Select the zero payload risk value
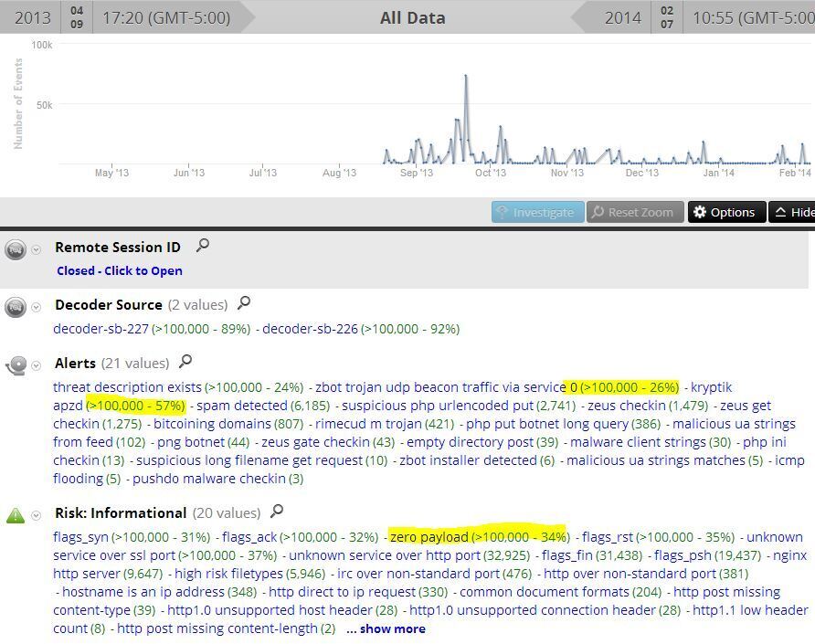This screenshot has width=815, height=644. (429, 537)
